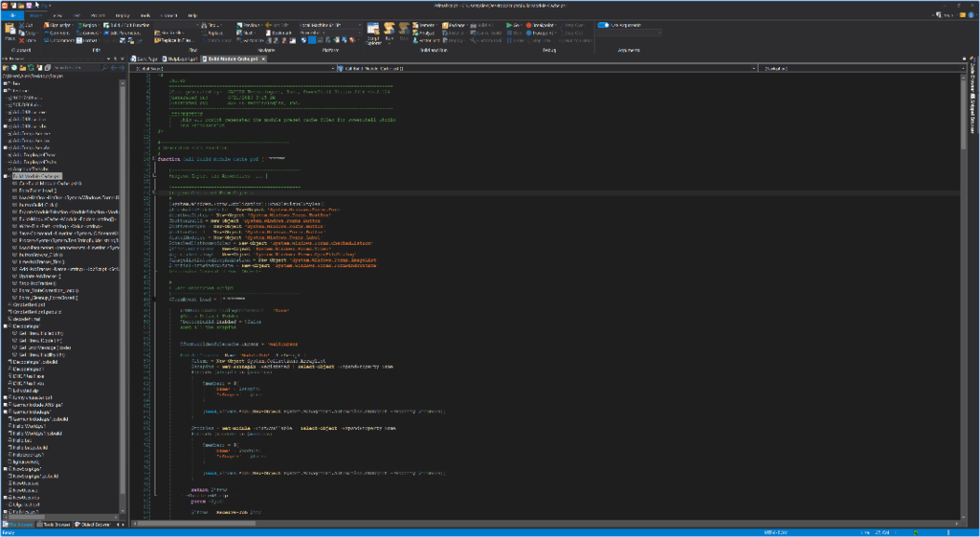Select the Build Module Cache.ps1 document tab
This screenshot has width=980, height=537.
[x=233, y=58]
